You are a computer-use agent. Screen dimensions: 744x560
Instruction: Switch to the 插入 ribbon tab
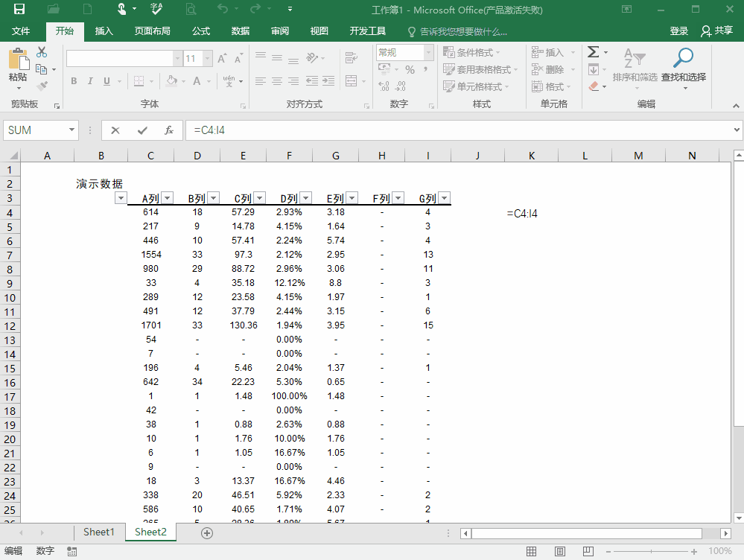[105, 31]
